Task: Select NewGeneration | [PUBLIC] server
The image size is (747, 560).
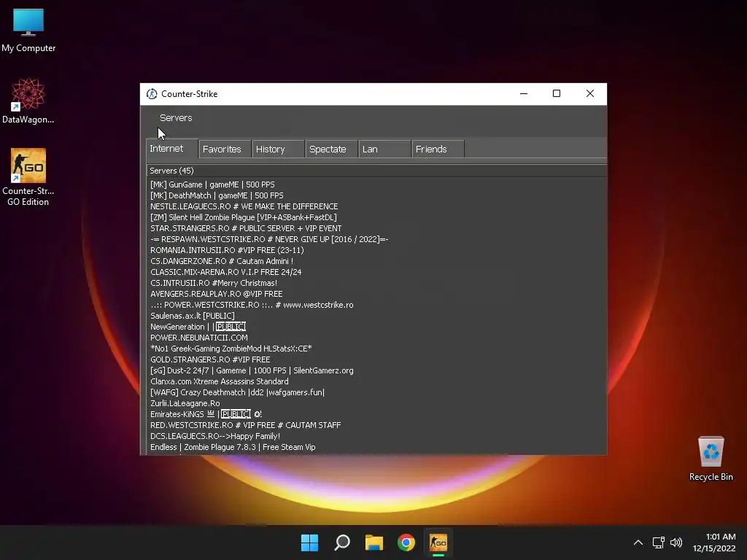Action: click(376, 327)
